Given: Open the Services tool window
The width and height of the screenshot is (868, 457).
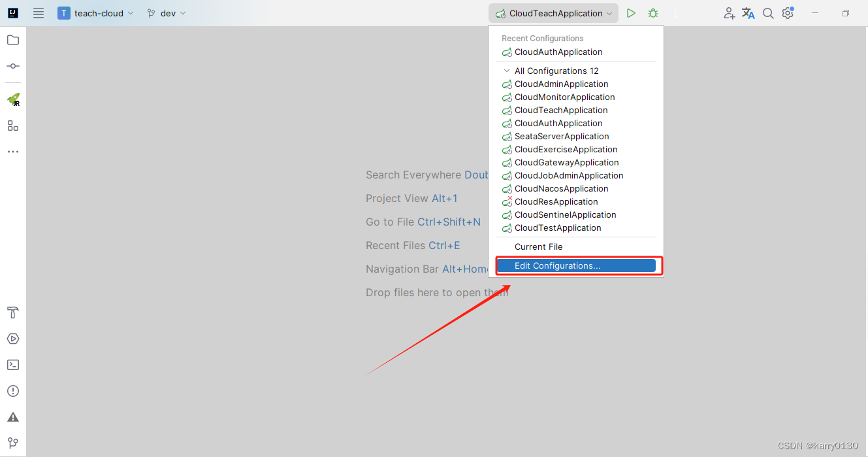Looking at the screenshot, I should [12, 339].
